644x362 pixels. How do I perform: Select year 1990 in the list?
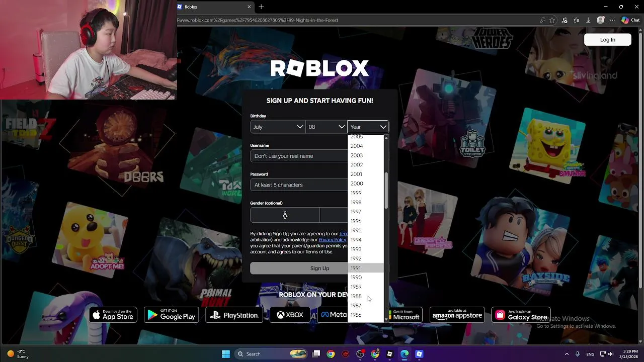click(x=366, y=278)
